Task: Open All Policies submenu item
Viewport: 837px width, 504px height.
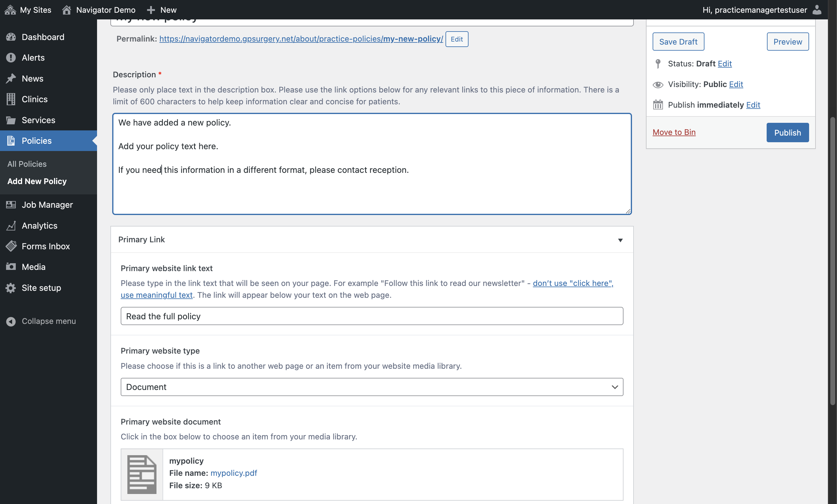Action: (27, 164)
